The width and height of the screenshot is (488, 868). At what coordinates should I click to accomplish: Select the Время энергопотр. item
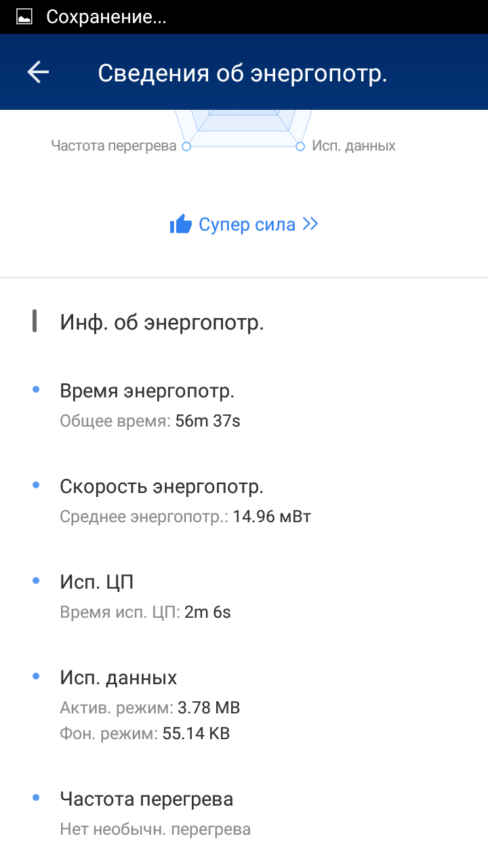[147, 391]
